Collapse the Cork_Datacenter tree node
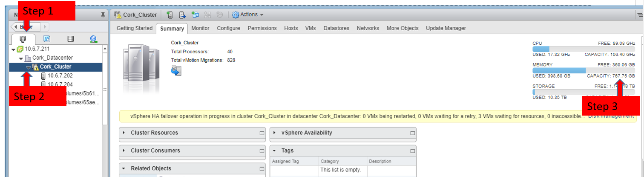Screen dimensions: 644x177 (21, 58)
